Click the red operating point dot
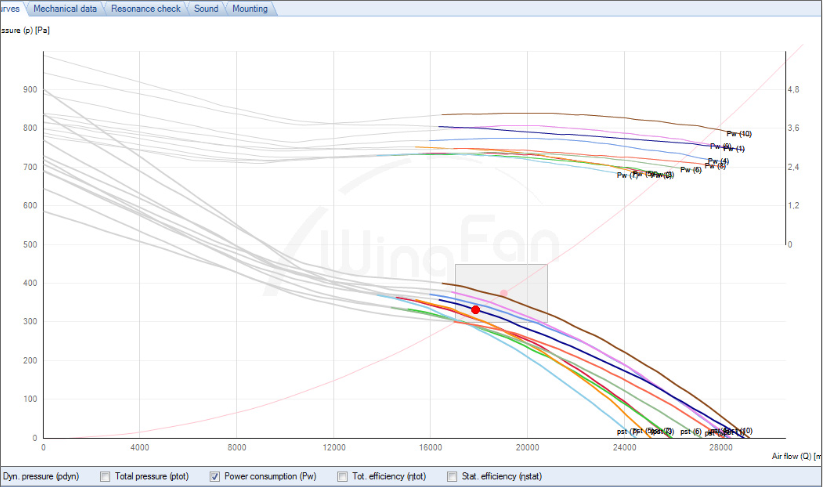Screen dimensions: 823x487 (476, 310)
